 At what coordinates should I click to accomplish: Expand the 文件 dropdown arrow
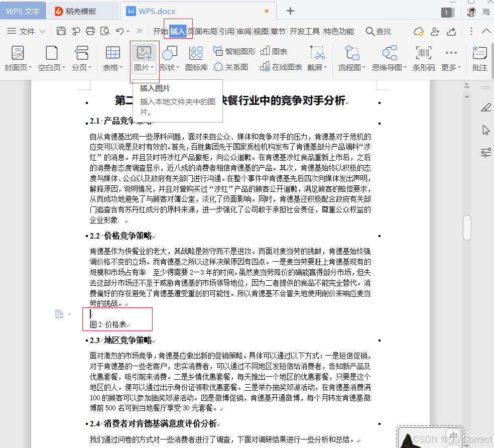pos(42,31)
